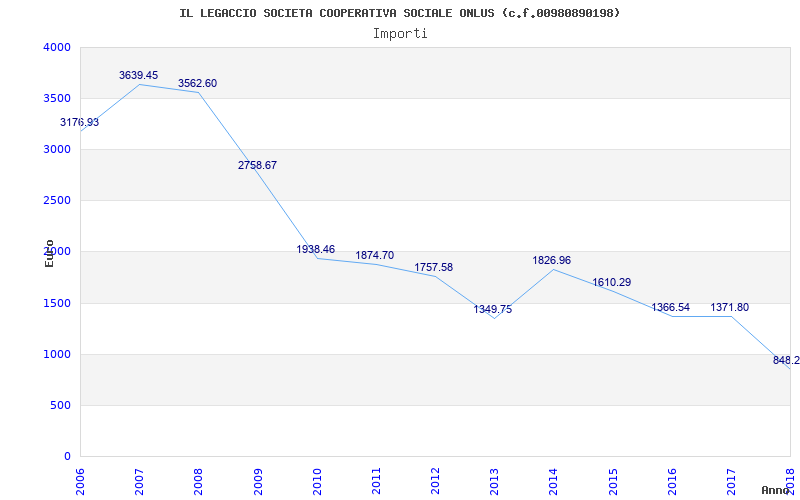Click the Importi subtitle
Viewport: 800px width, 500px height.
click(400, 34)
